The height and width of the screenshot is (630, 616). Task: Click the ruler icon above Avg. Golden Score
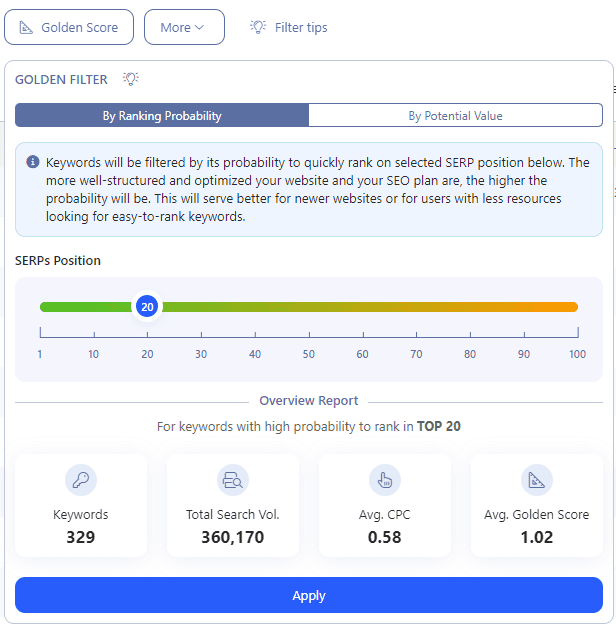pos(536,480)
